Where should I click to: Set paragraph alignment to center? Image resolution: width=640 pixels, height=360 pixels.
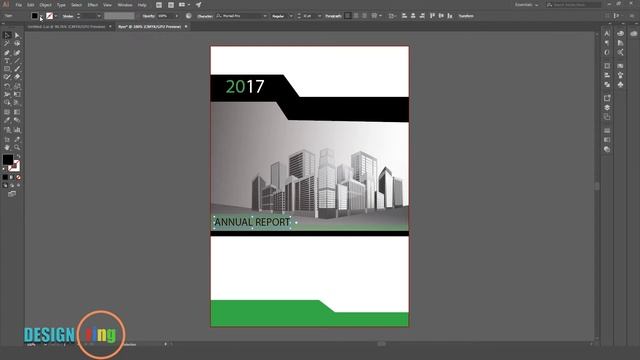coord(356,16)
